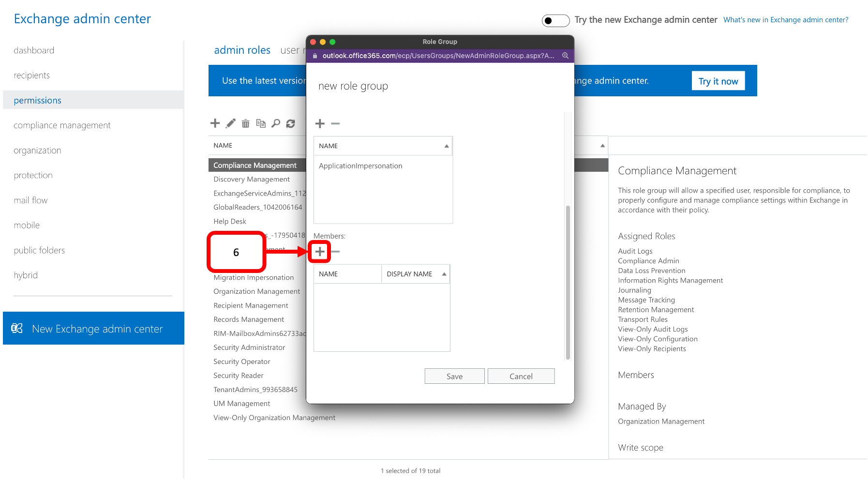The image size is (868, 483).
Task: Open mail flow in the left navigation
Action: click(x=30, y=200)
